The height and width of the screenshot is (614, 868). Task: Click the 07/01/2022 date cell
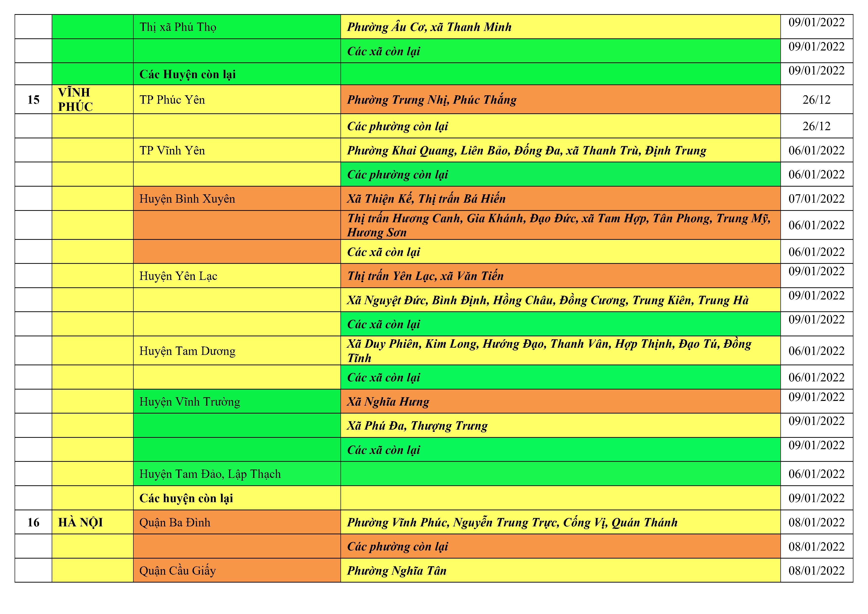coord(816,199)
